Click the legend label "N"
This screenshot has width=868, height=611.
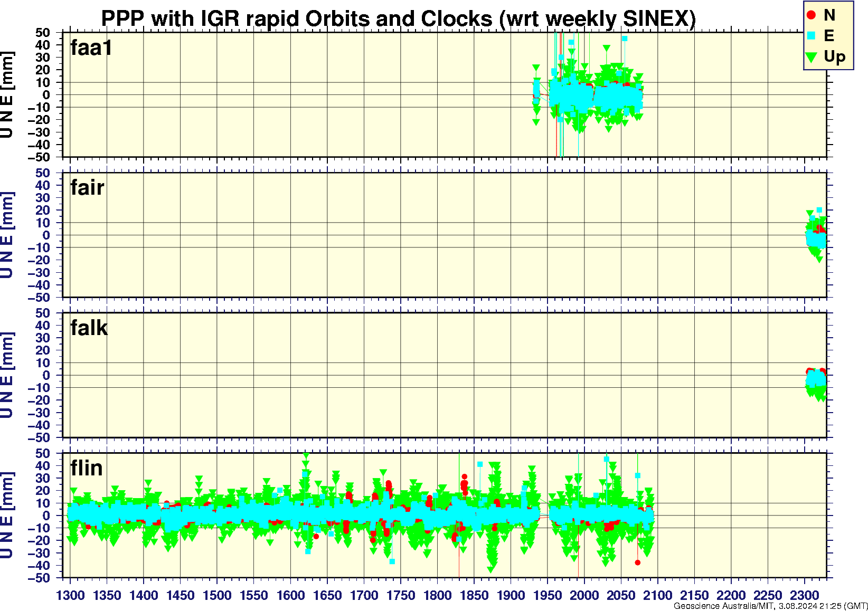pyautogui.click(x=829, y=15)
